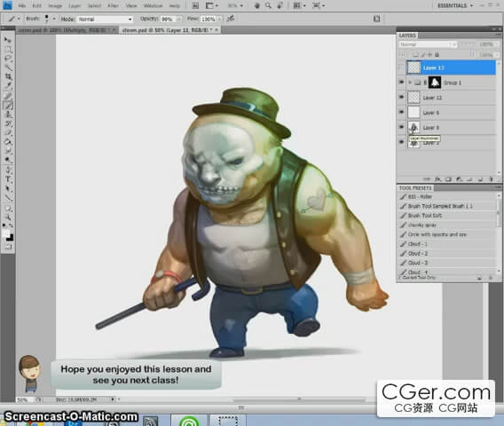The width and height of the screenshot is (504, 426).
Task: Select the Pen tool
Action: click(8, 170)
